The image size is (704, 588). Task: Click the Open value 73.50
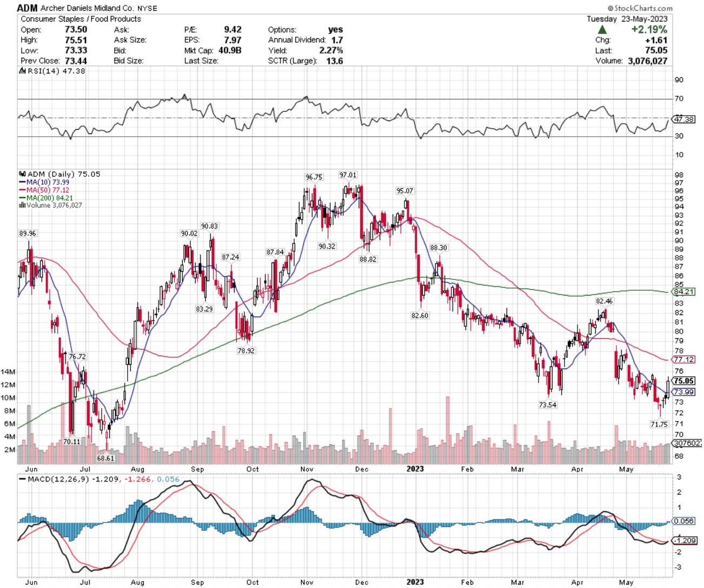point(76,30)
